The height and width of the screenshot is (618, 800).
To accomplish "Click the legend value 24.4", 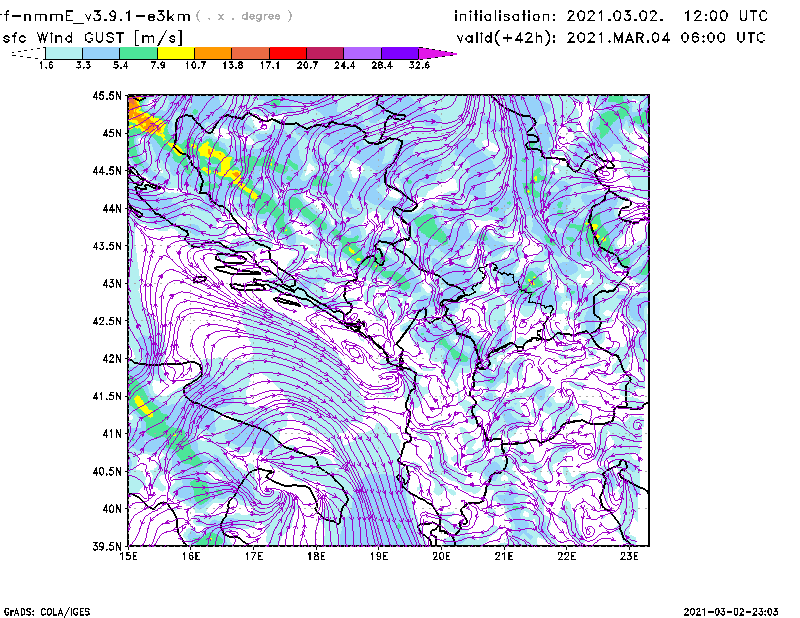I will (x=344, y=65).
